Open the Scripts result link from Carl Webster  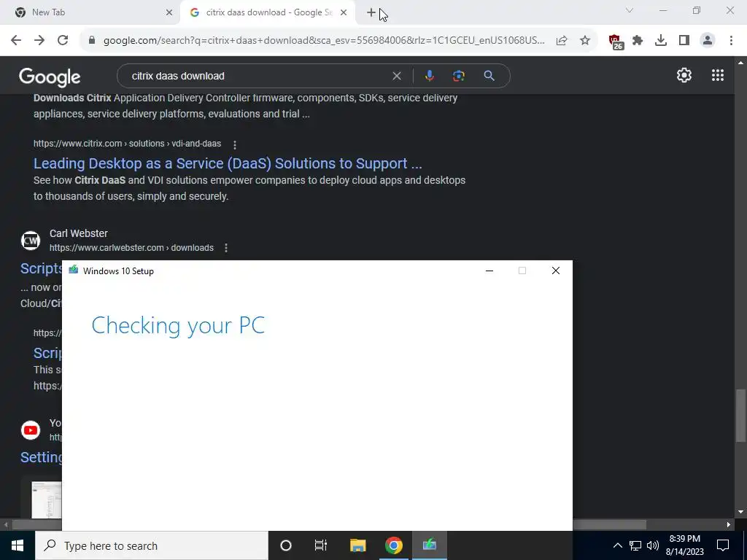click(x=41, y=268)
